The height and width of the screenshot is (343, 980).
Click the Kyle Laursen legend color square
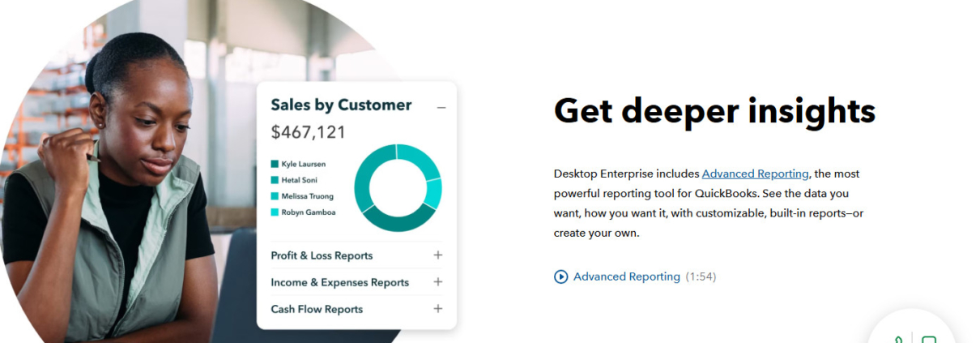click(x=275, y=164)
